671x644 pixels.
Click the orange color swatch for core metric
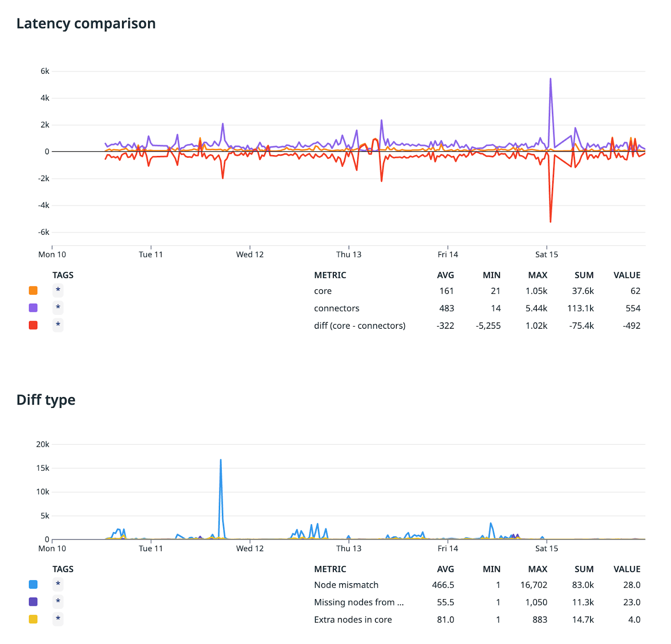coord(33,290)
